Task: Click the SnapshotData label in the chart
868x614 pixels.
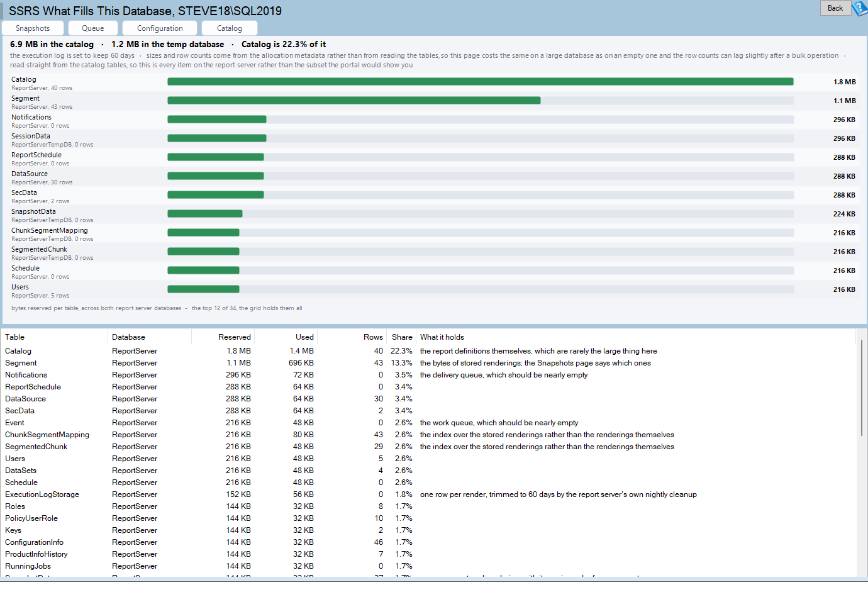Action: [x=33, y=211]
